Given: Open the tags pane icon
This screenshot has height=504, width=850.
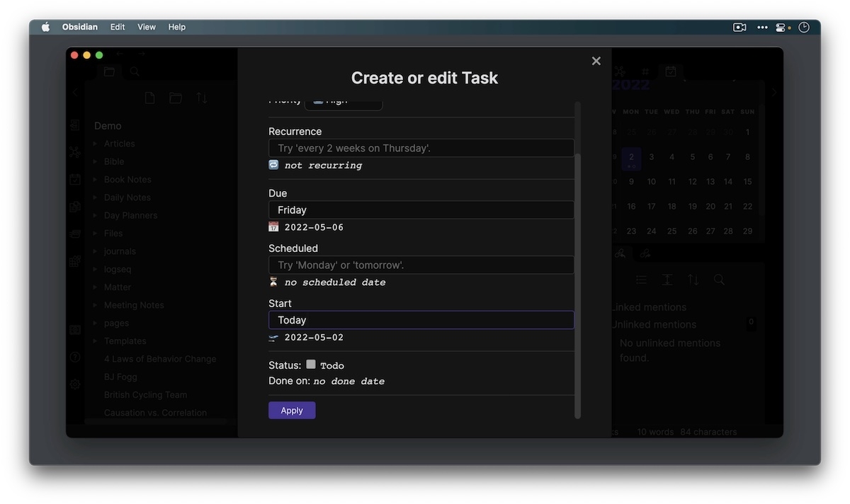Looking at the screenshot, I should pos(645,71).
